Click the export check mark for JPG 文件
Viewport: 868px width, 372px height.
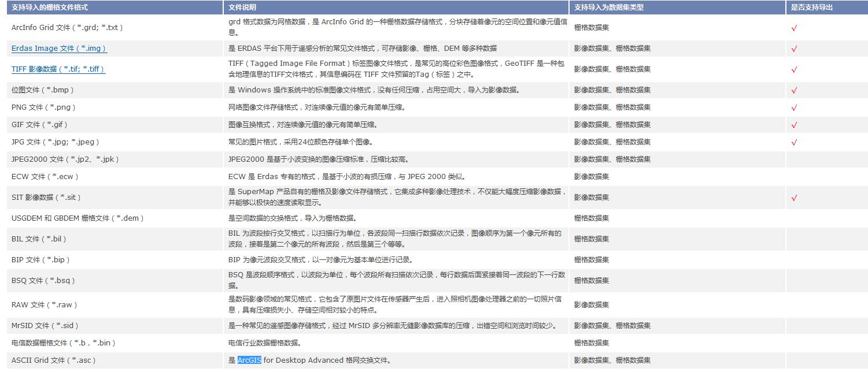[794, 143]
